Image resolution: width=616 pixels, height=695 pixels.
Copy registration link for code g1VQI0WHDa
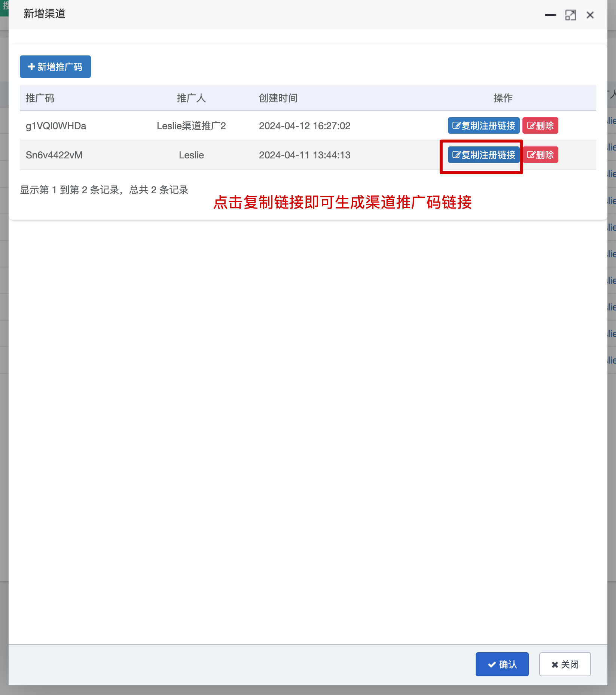[484, 125]
